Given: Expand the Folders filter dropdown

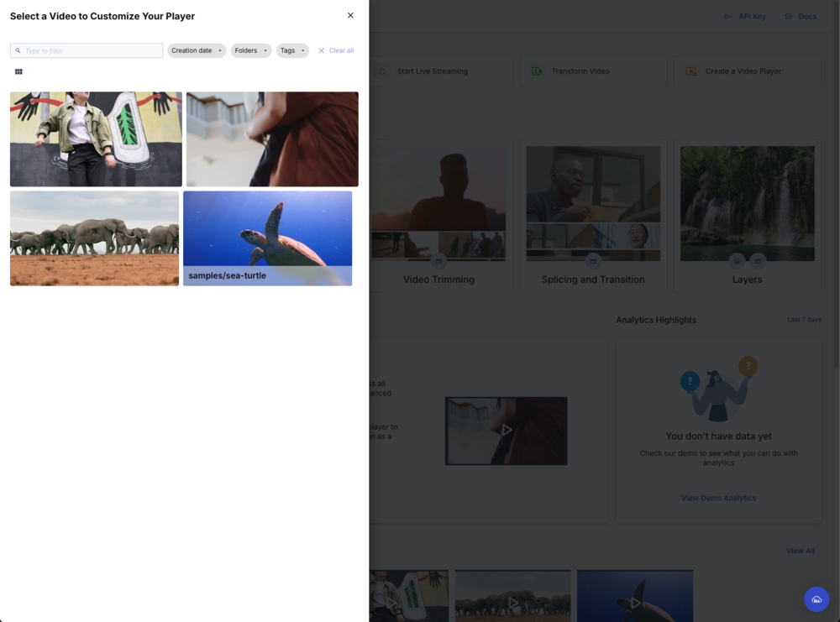Looking at the screenshot, I should pyautogui.click(x=250, y=50).
